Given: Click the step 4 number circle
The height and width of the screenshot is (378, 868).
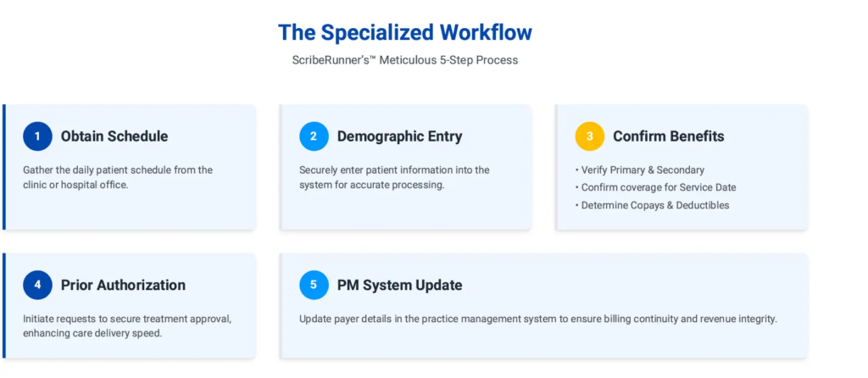Looking at the screenshot, I should [37, 285].
